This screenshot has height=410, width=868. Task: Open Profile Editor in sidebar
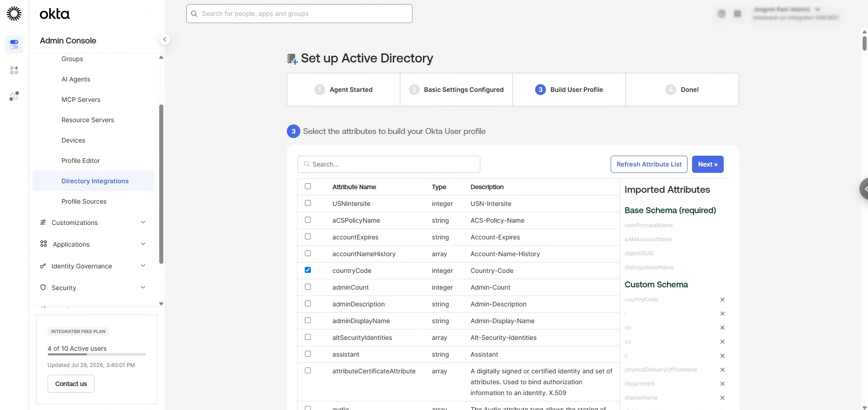tap(81, 161)
